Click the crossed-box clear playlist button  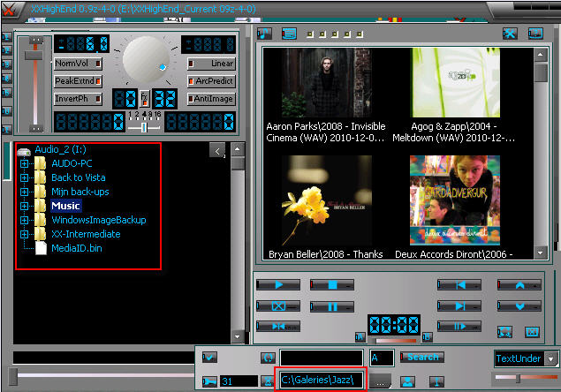coord(278,306)
